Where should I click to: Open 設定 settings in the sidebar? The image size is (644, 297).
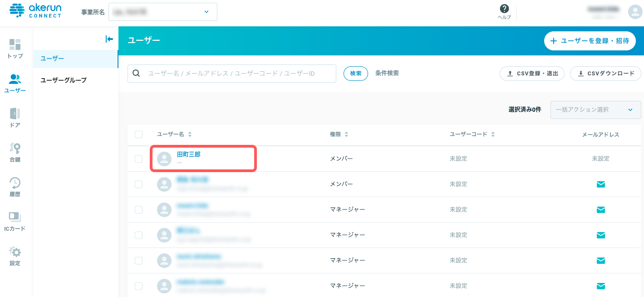click(x=15, y=256)
